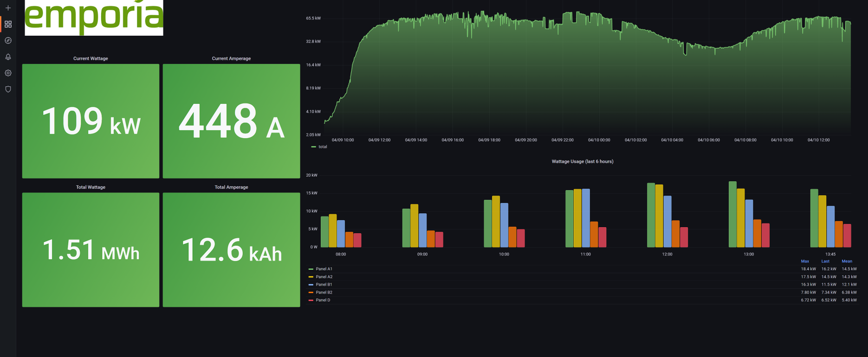Toggle the 'total' series legend label

[323, 147]
